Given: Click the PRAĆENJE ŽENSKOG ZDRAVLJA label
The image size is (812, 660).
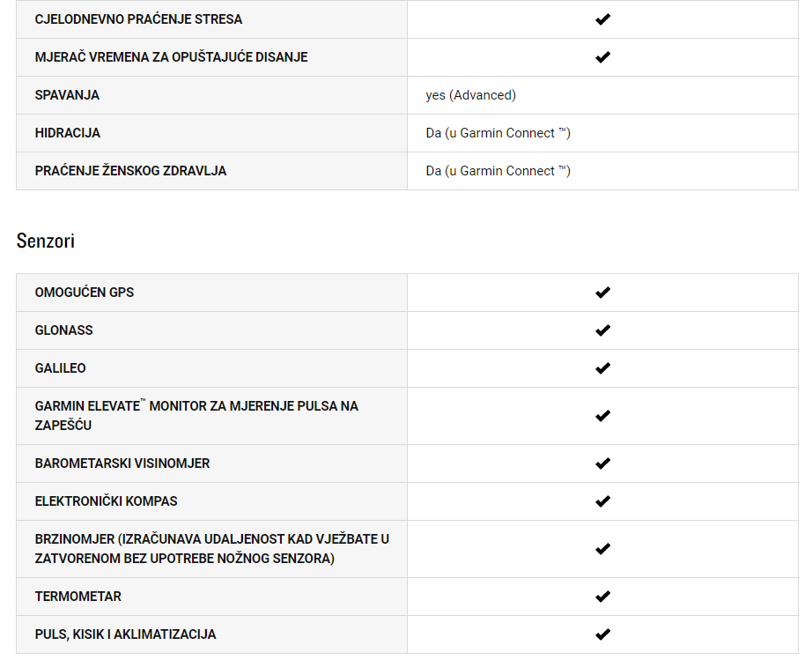Looking at the screenshot, I should pyautogui.click(x=130, y=171).
